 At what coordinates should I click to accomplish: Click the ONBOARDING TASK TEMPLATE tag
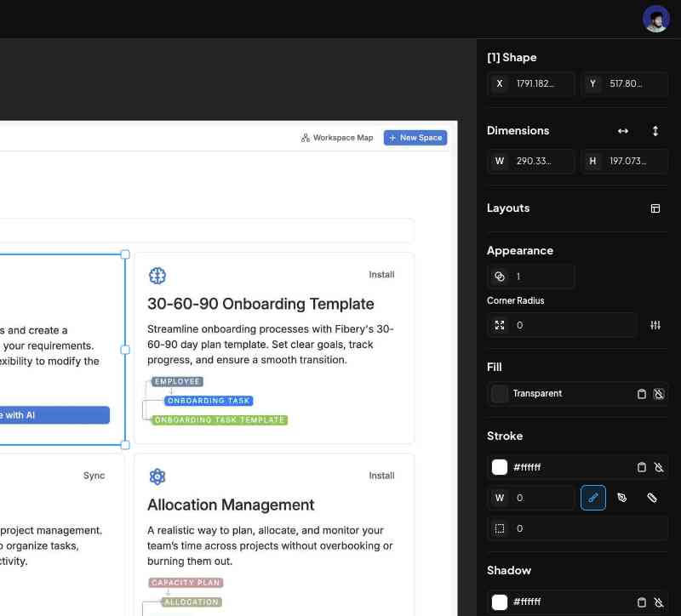[x=220, y=419]
